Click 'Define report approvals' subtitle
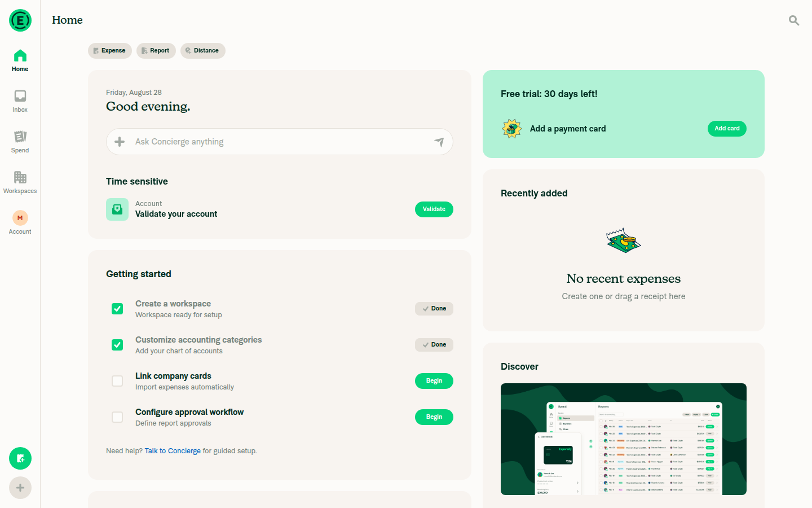 tap(173, 423)
